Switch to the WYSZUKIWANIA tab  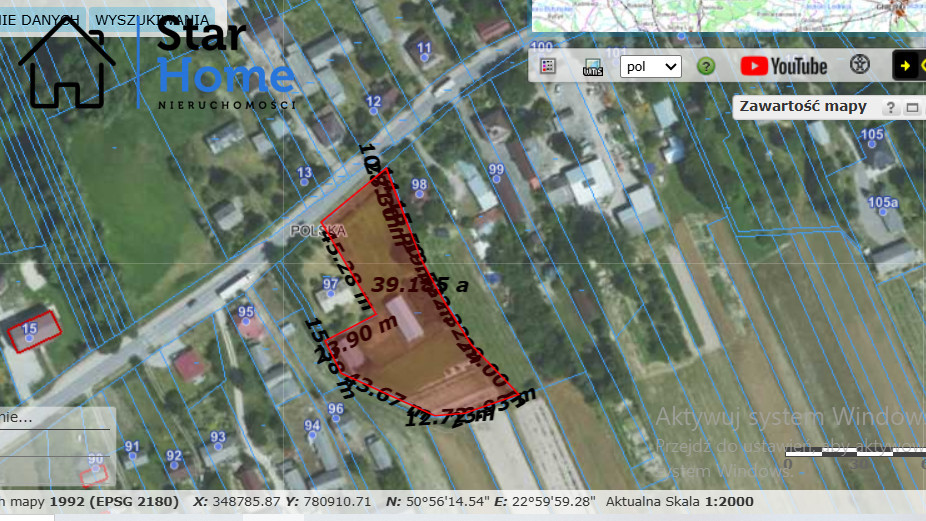pyautogui.click(x=151, y=20)
